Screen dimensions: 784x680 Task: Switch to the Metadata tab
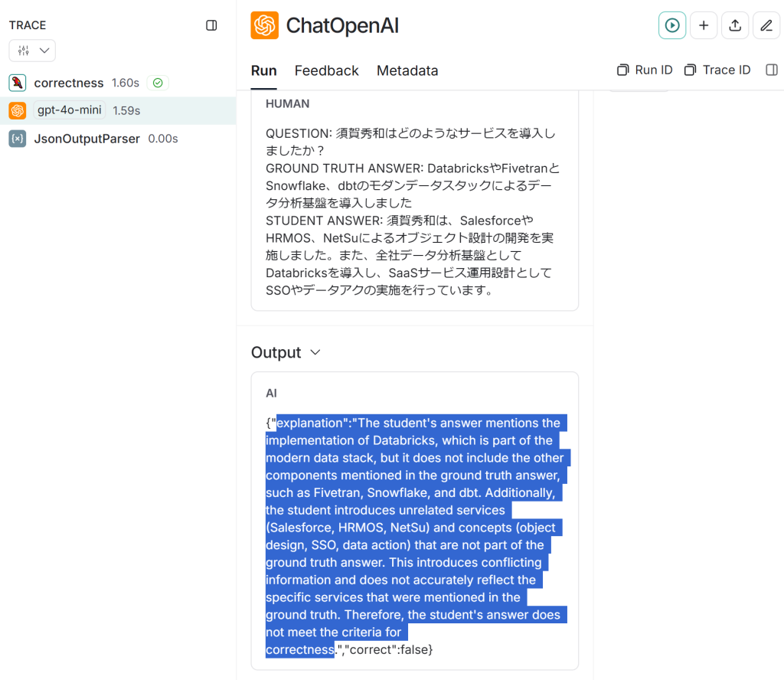pos(407,71)
